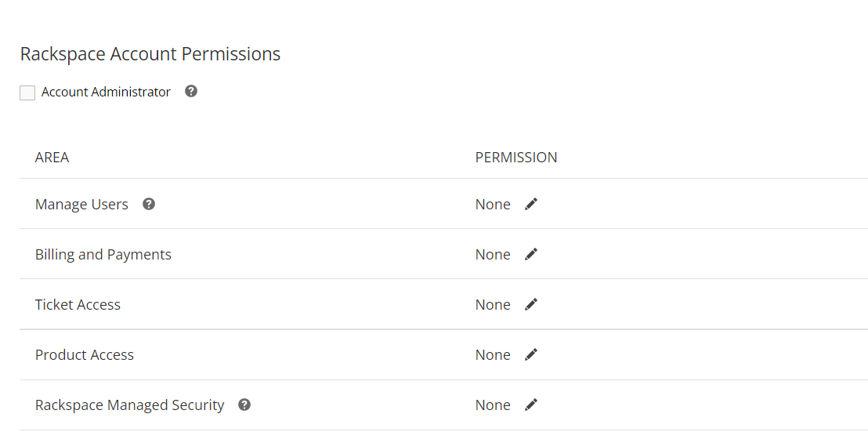Screen dimensions: 868x432
Task: Click the Account Administrator checkbox label
Action: pos(106,92)
